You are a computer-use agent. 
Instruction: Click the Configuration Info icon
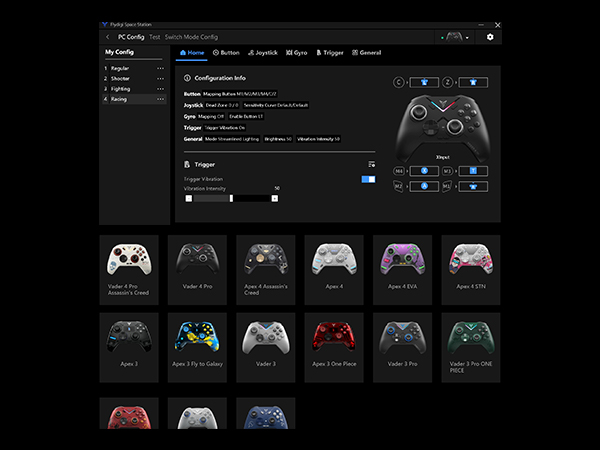[x=187, y=78]
